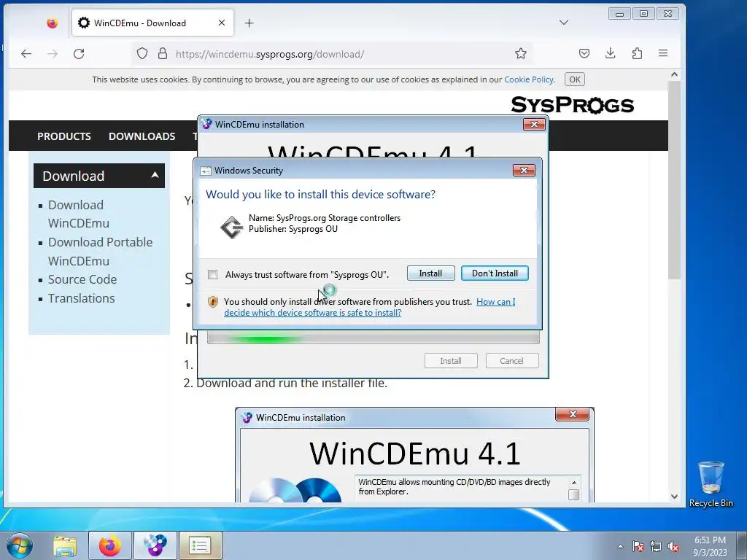Click the SysProgs device software icon

231,227
